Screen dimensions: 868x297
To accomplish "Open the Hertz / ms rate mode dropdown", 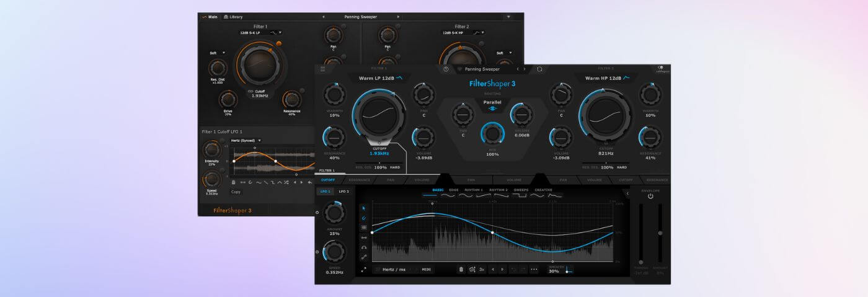I will 394,270.
